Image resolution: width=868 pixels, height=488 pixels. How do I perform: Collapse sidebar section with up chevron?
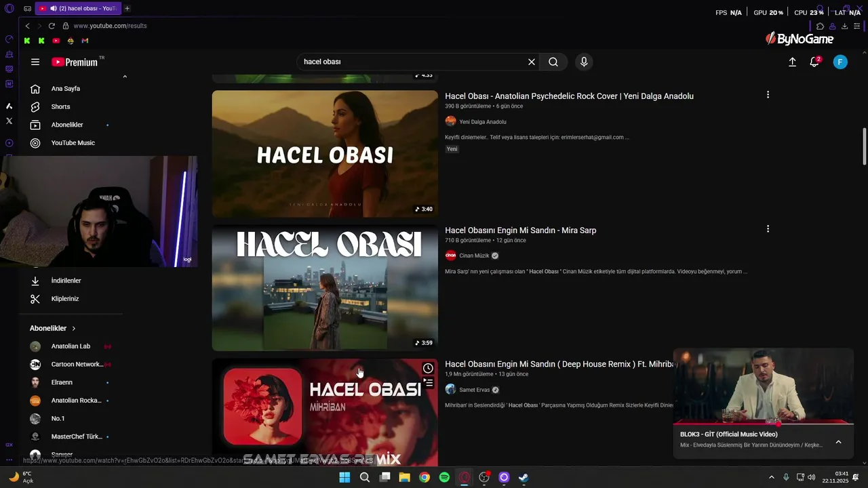point(125,77)
